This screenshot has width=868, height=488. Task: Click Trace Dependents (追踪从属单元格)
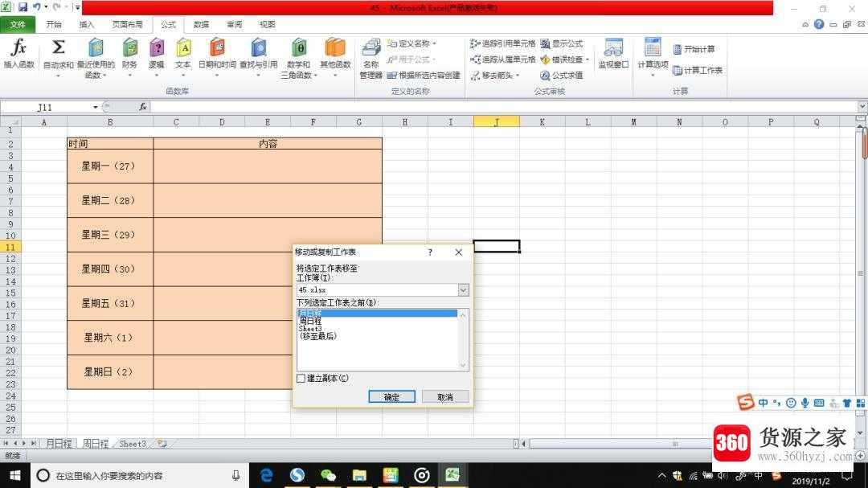pos(502,59)
